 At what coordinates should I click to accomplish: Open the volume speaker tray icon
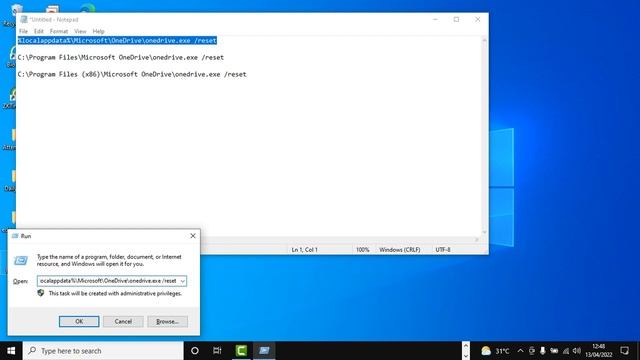click(577, 351)
